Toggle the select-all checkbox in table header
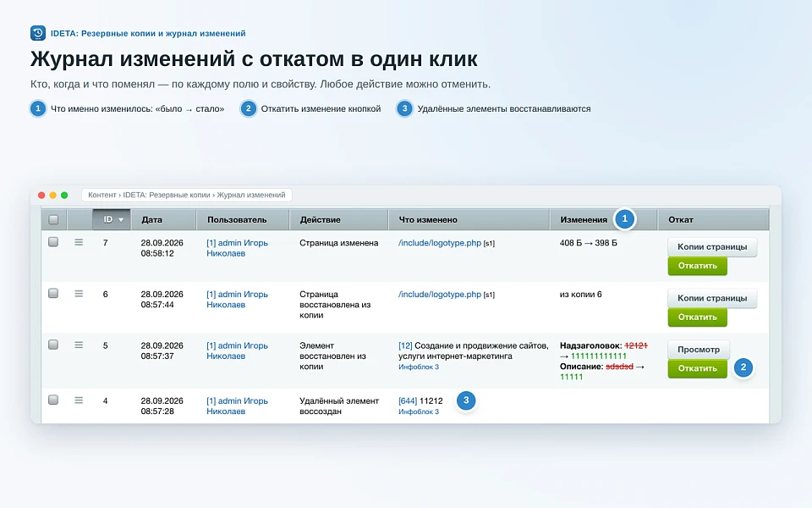Viewport: 812px width, 508px height. tap(53, 220)
